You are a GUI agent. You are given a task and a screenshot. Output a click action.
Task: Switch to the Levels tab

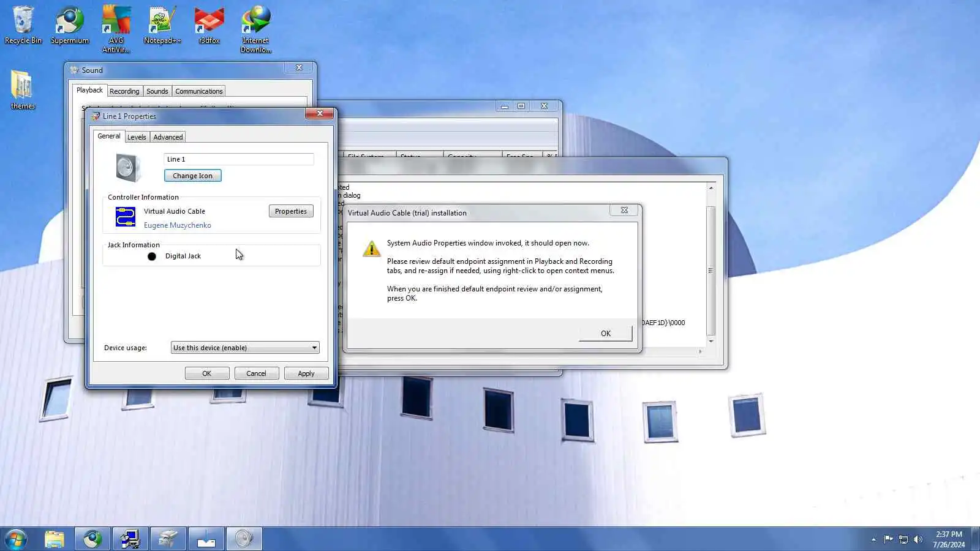point(137,137)
